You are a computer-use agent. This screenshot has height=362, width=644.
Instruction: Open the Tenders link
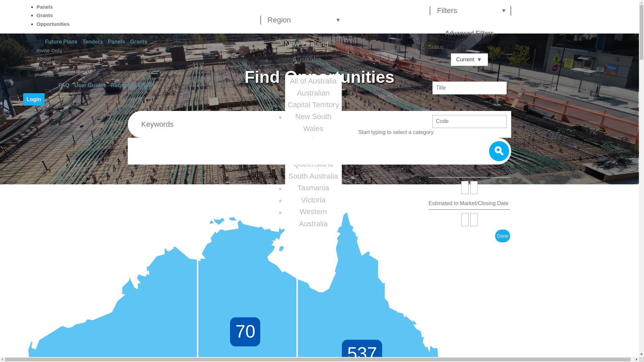tap(93, 42)
